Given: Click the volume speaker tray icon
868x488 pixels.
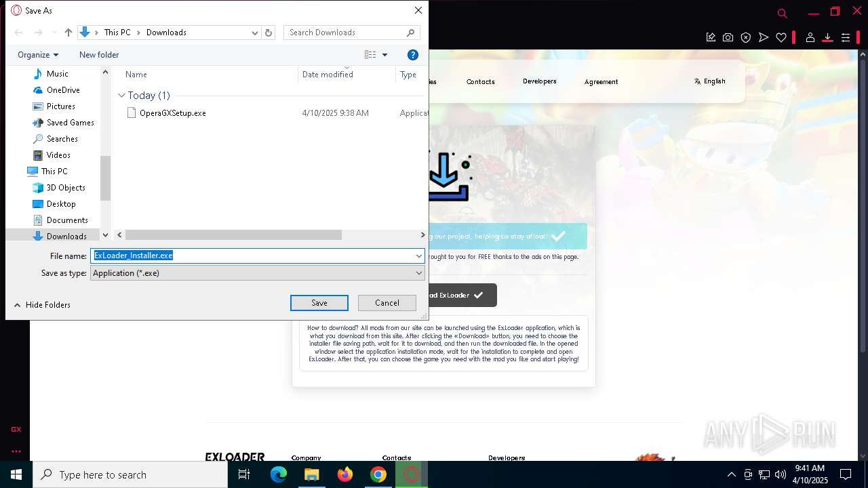Looking at the screenshot, I should pos(781,474).
